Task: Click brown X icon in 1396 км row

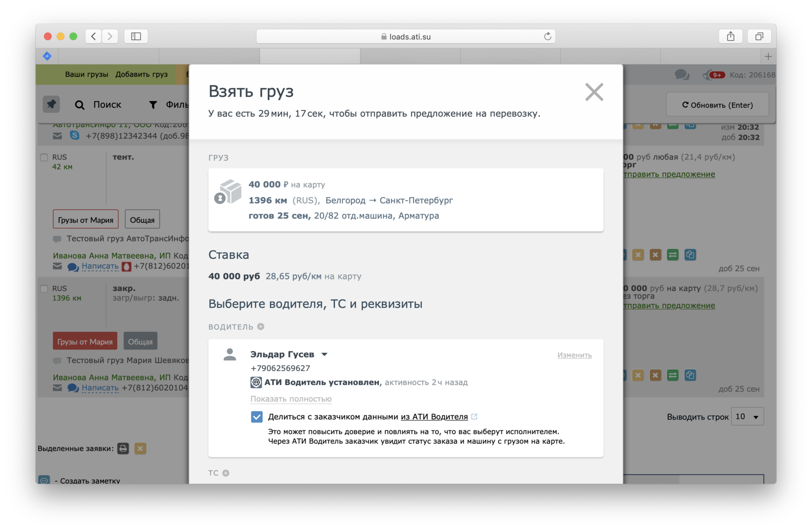Action: [x=655, y=375]
